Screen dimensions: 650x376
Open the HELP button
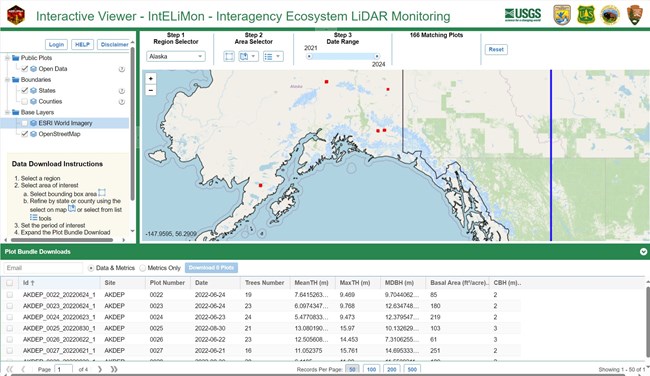tap(82, 44)
